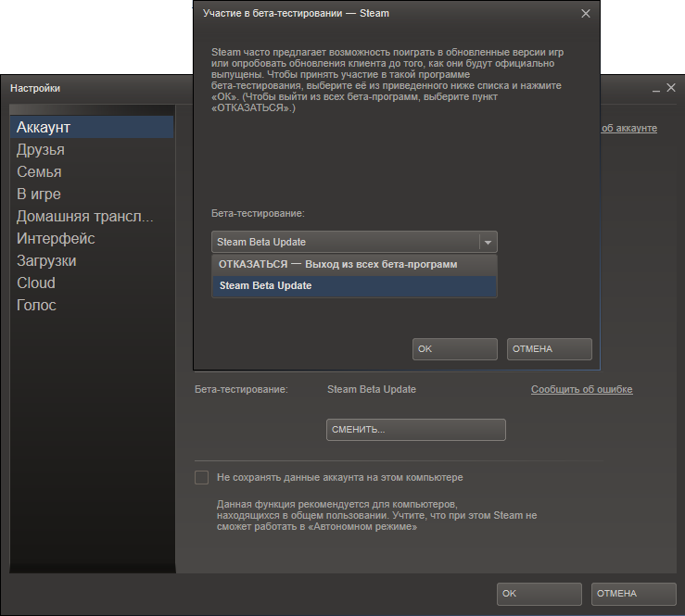Screen dimensions: 685x616
Task: Pick Steam Beta Update in dropdown list
Action: (x=354, y=286)
